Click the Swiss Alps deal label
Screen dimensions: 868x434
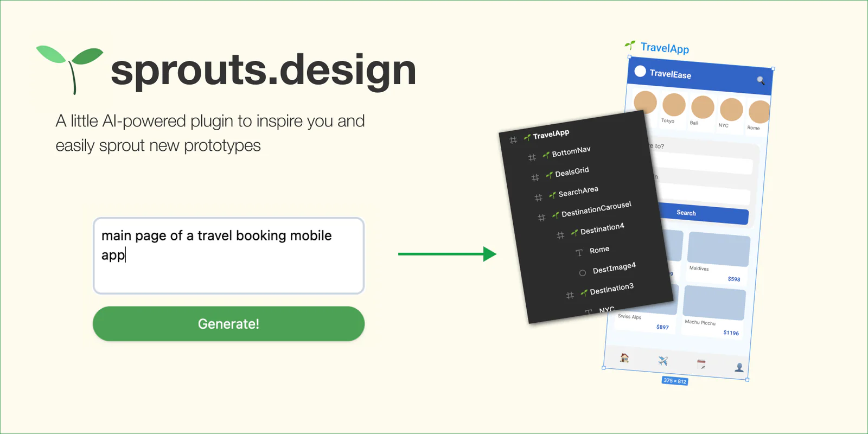(629, 316)
